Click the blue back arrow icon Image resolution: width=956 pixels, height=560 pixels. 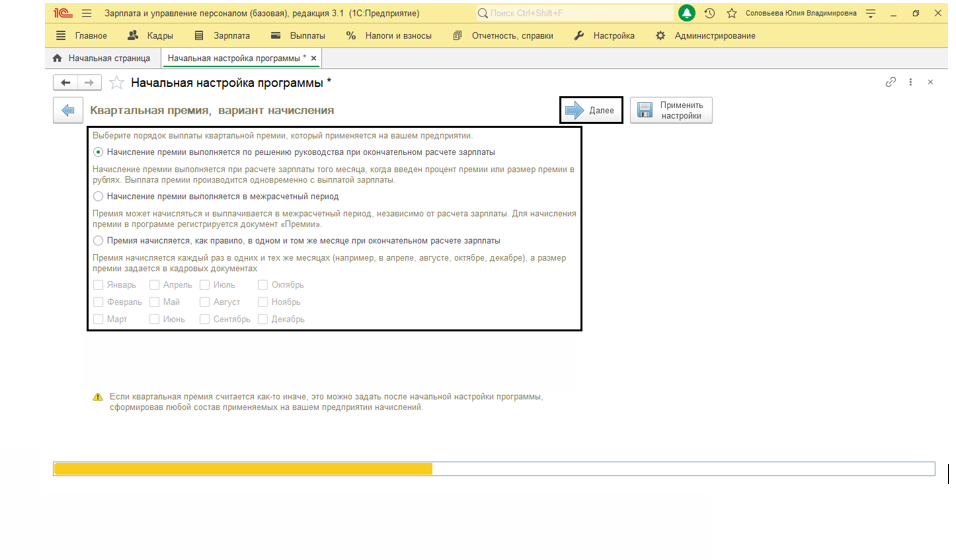pos(67,110)
